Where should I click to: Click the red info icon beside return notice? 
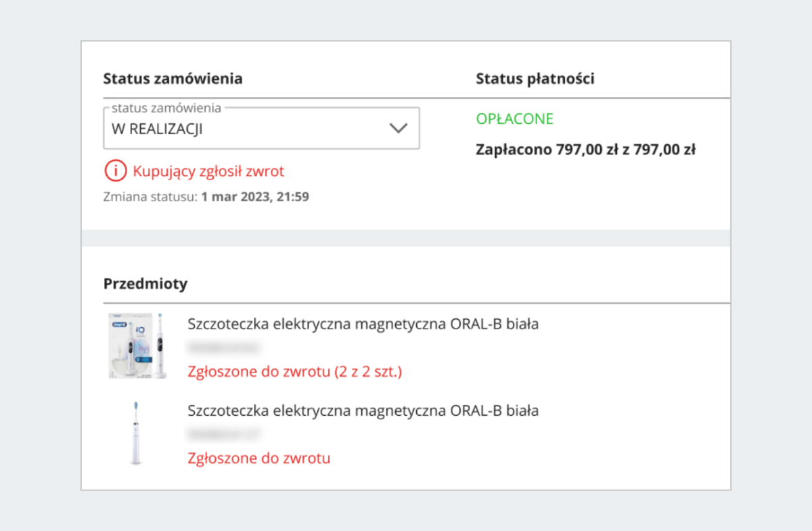[116, 171]
